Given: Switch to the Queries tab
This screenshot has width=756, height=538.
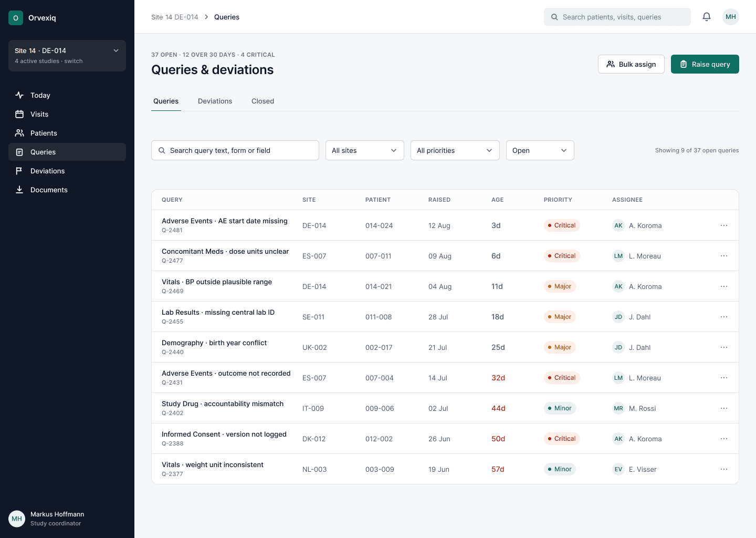Looking at the screenshot, I should pyautogui.click(x=166, y=101).
